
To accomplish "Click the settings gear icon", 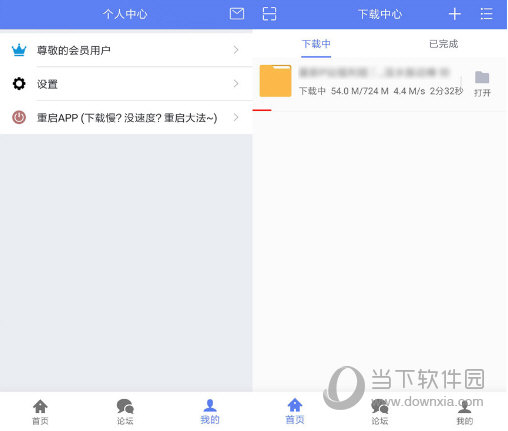I will tap(19, 84).
